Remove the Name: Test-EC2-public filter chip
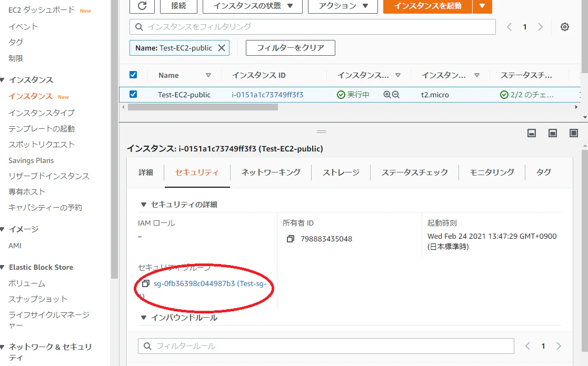Image resolution: width=588 pixels, height=366 pixels. tap(222, 48)
